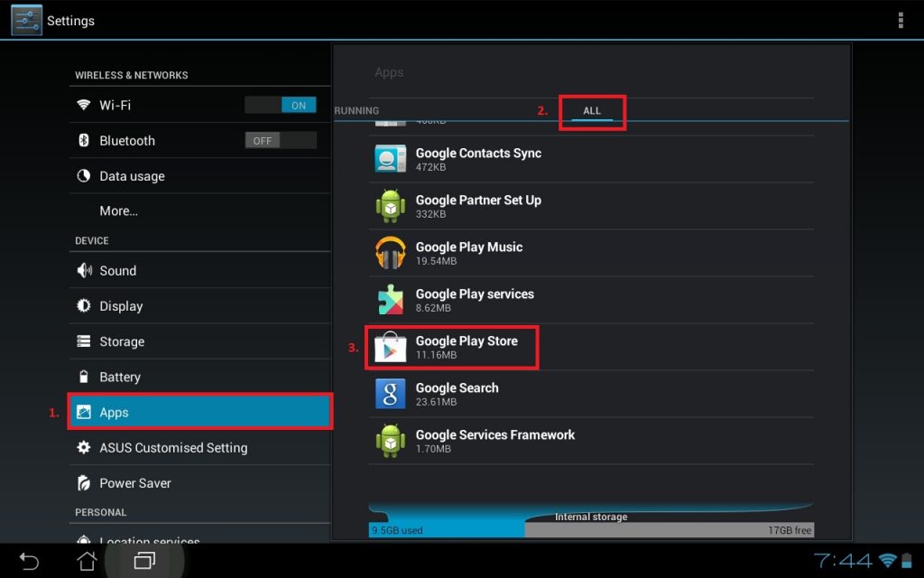Click the Apps panel heading

pos(389,72)
